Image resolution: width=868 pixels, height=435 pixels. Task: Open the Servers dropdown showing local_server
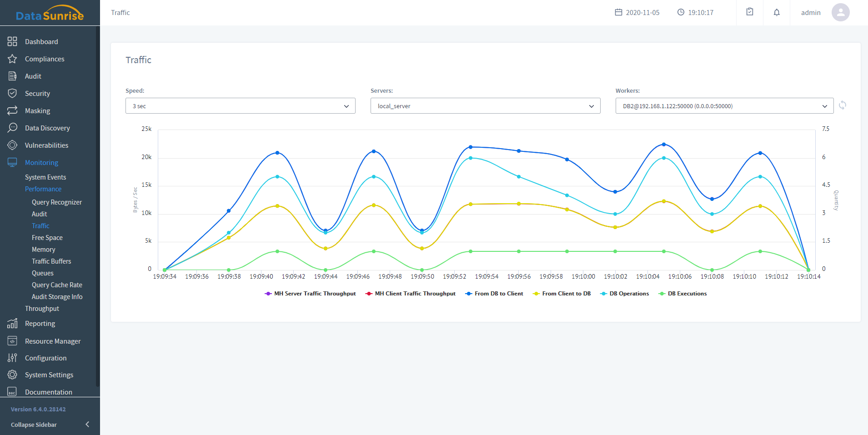tap(485, 106)
